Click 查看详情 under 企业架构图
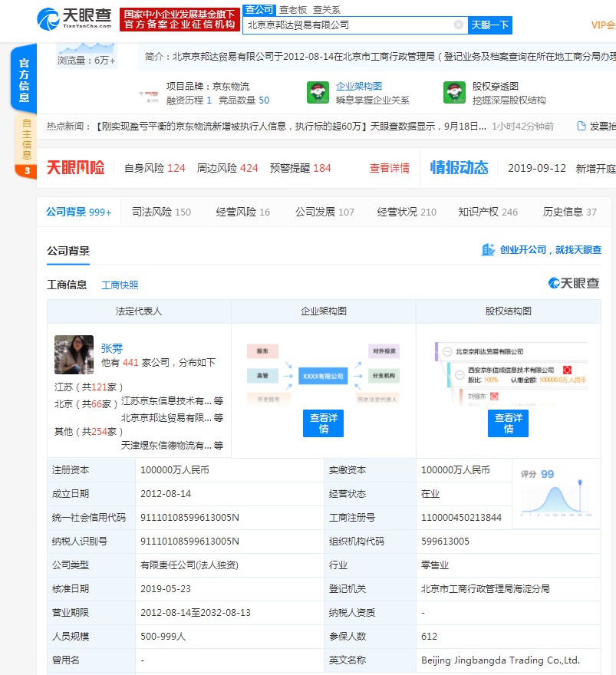Screen dimensions: 616x675 coord(323,423)
